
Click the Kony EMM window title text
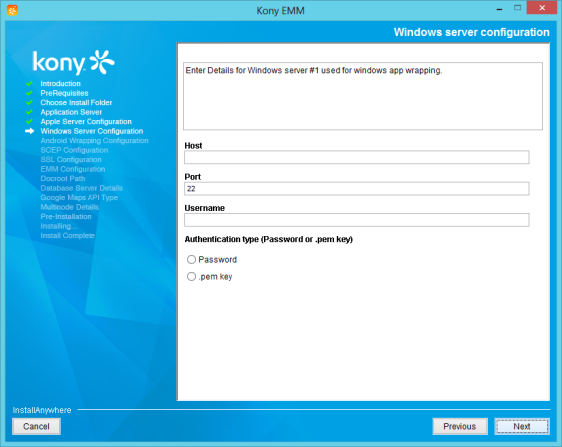[x=280, y=11]
